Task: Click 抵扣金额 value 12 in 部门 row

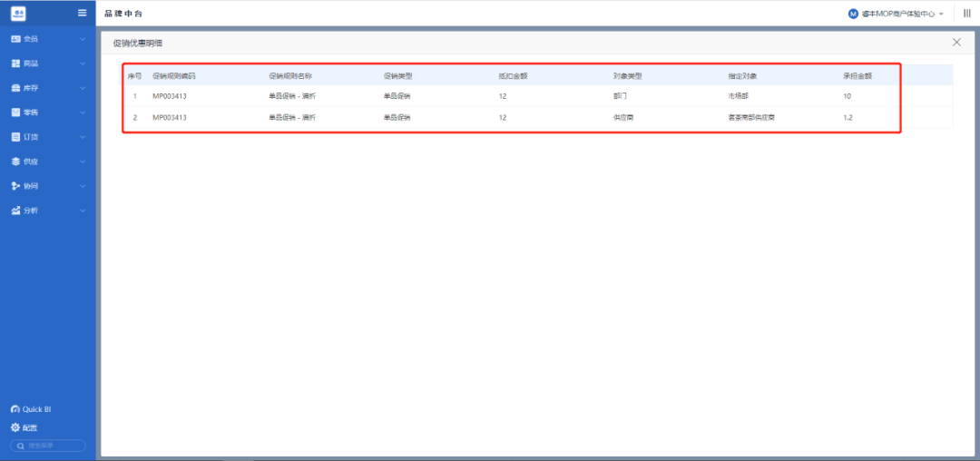Action: (x=503, y=97)
